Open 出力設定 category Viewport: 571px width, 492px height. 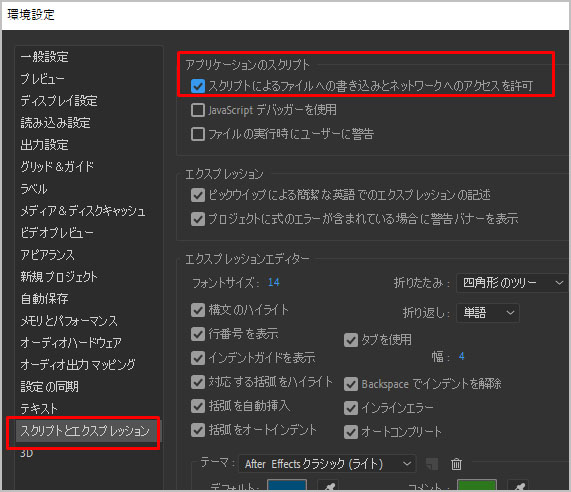[x=44, y=145]
